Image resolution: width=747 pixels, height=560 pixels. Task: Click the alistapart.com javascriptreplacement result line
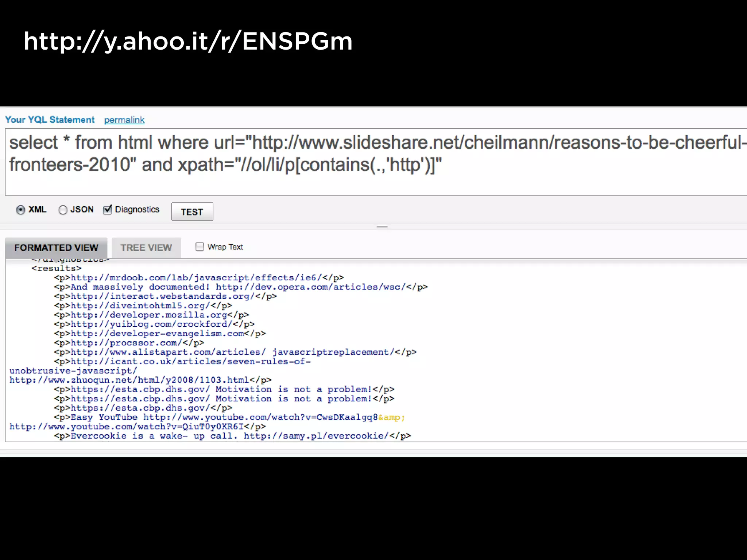[x=235, y=352]
